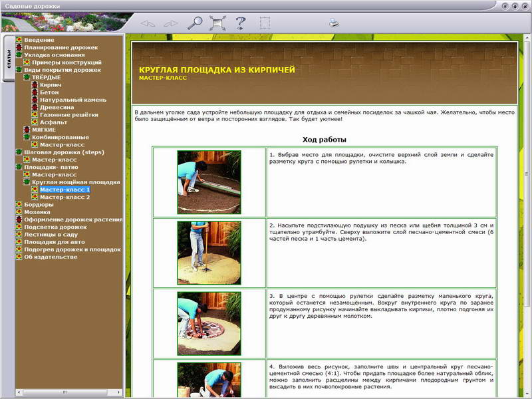Image resolution: width=532 pixels, height=399 pixels.
Task: Expand the МЯГКИЕ branch
Action: [27, 130]
